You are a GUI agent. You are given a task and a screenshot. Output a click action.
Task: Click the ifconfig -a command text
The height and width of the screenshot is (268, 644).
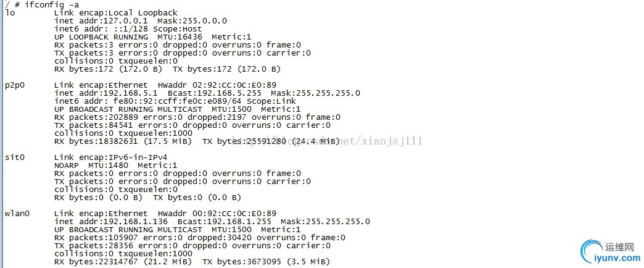pyautogui.click(x=37, y=4)
